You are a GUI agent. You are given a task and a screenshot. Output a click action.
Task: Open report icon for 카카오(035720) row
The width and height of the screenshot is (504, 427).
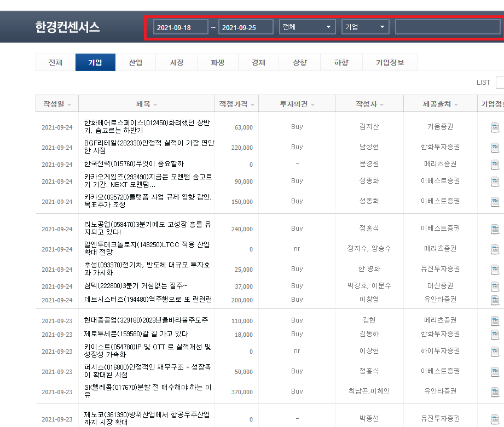point(495,202)
